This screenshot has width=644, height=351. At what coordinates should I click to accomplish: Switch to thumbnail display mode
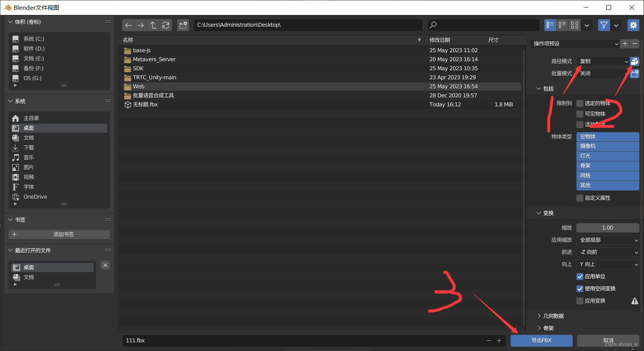pyautogui.click(x=575, y=25)
